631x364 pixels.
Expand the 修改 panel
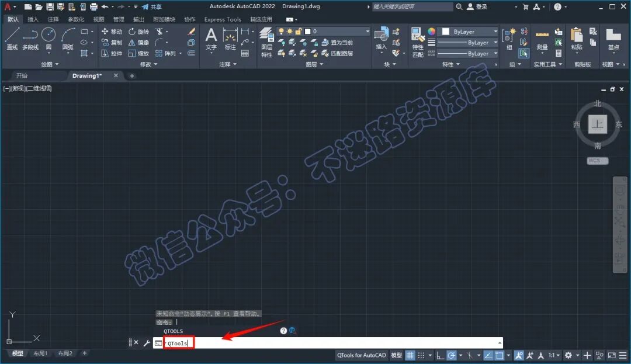148,64
